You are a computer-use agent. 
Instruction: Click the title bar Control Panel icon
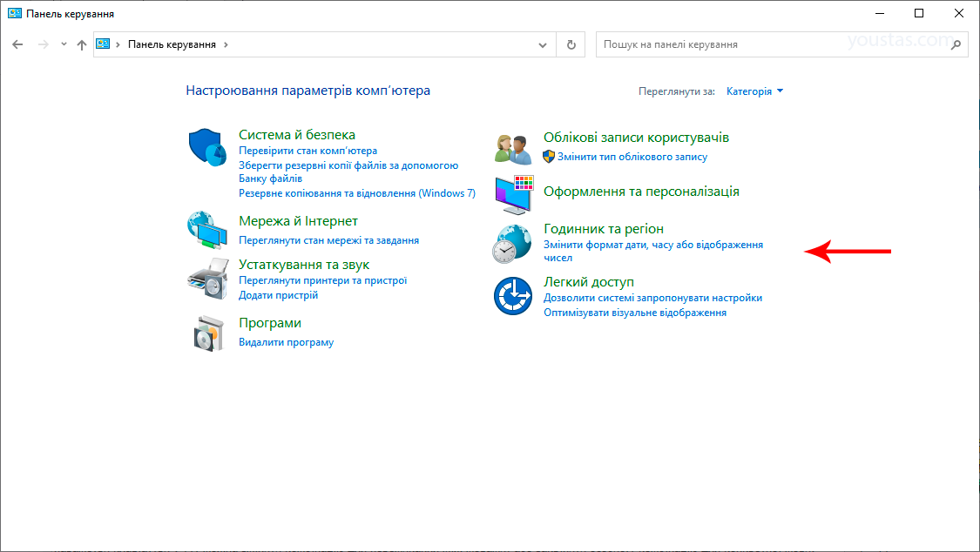(x=15, y=13)
